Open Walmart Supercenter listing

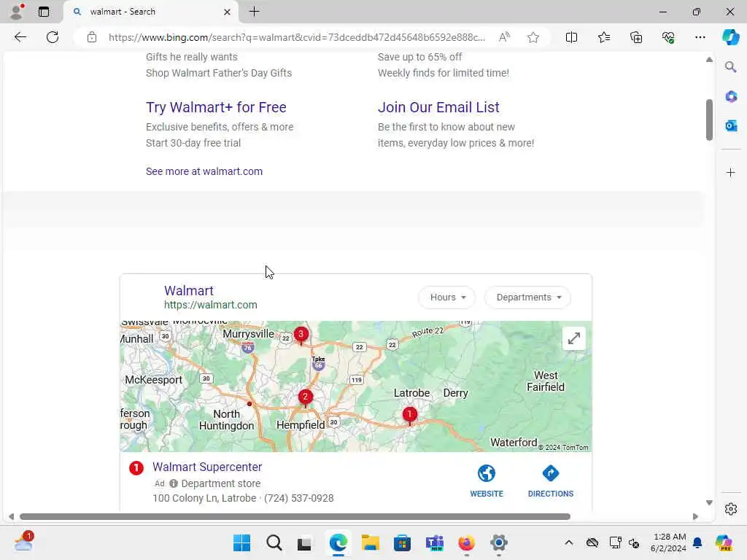pyautogui.click(x=207, y=467)
